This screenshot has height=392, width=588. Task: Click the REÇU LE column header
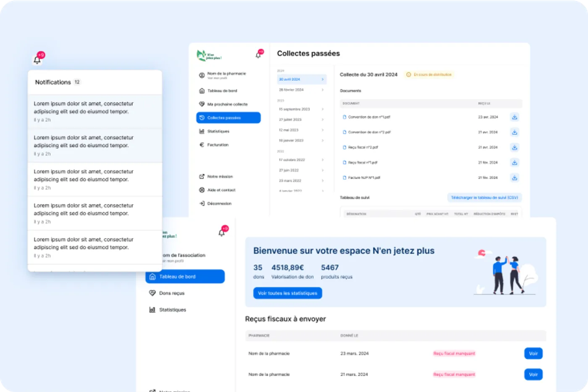(484, 103)
